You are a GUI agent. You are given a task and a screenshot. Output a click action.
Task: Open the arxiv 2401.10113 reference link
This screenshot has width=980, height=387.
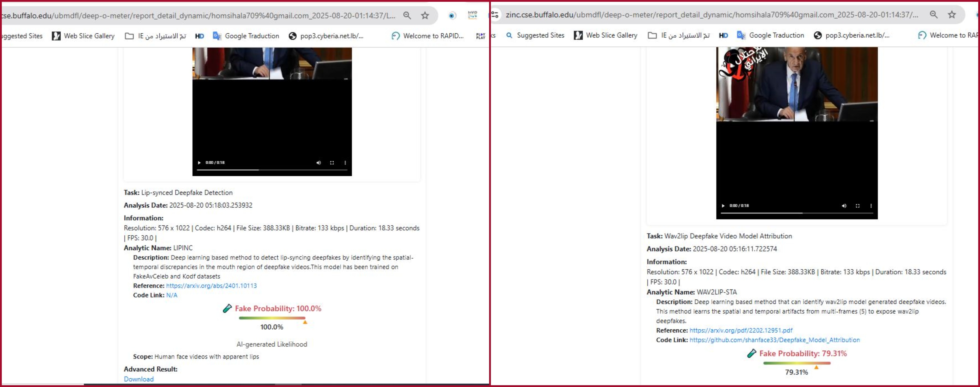point(211,286)
